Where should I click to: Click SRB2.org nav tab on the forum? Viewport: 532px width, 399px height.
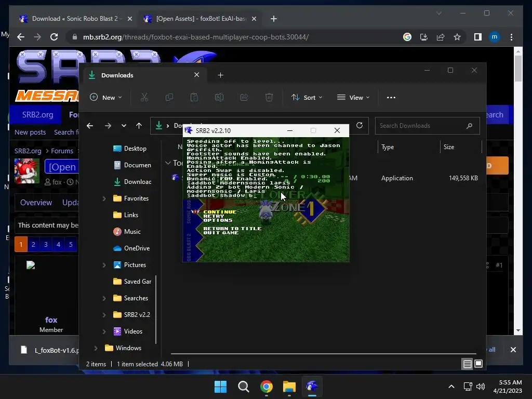(37, 115)
